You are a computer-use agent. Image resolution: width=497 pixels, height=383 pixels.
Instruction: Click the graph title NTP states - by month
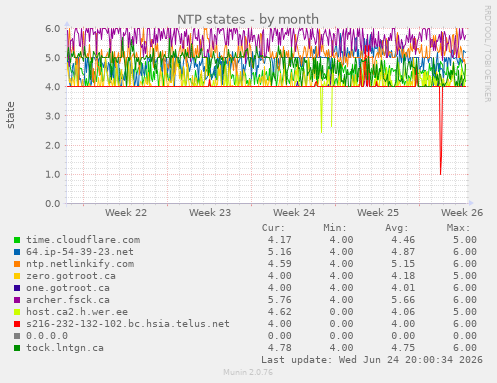tap(248, 19)
